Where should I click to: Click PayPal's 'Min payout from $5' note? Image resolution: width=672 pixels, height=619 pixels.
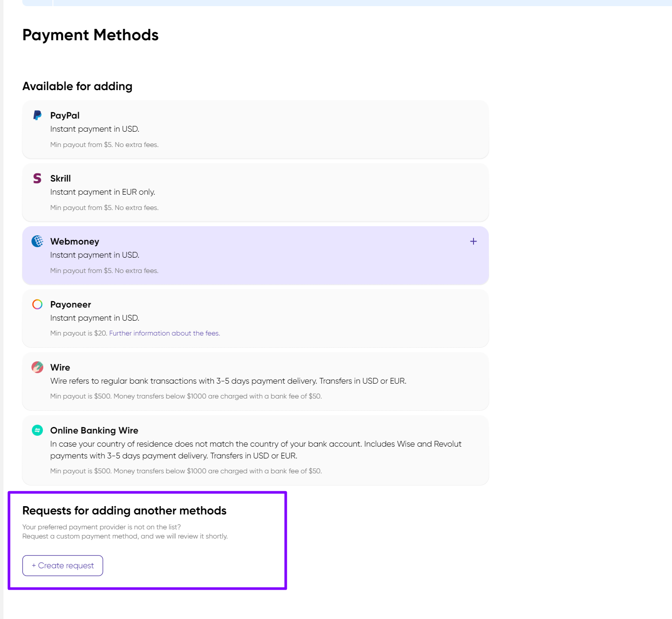click(104, 145)
